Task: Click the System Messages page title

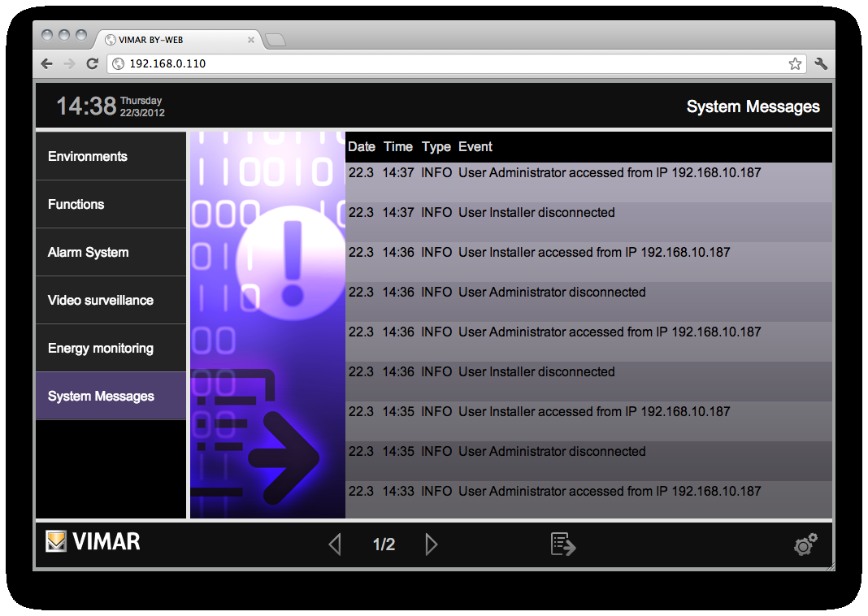Action: [x=753, y=106]
